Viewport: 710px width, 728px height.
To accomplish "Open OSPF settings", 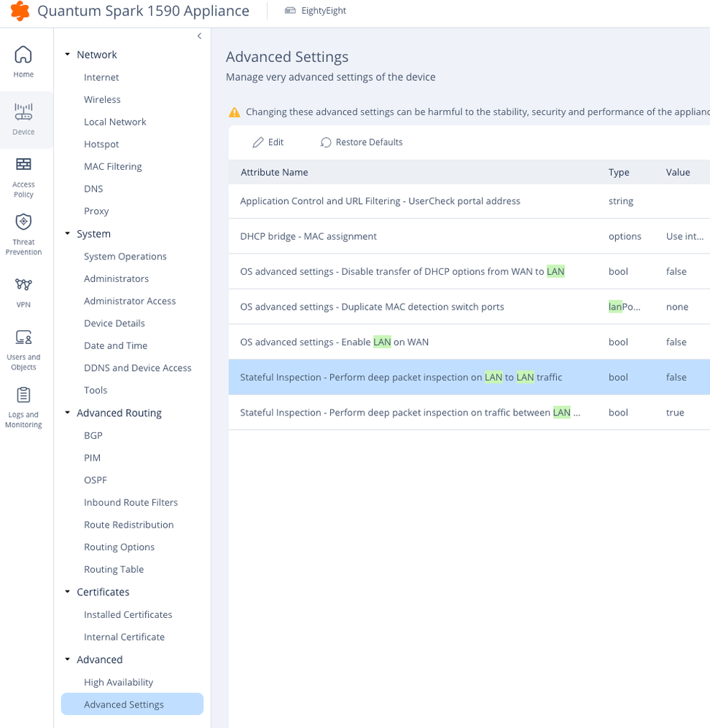I will pos(95,480).
